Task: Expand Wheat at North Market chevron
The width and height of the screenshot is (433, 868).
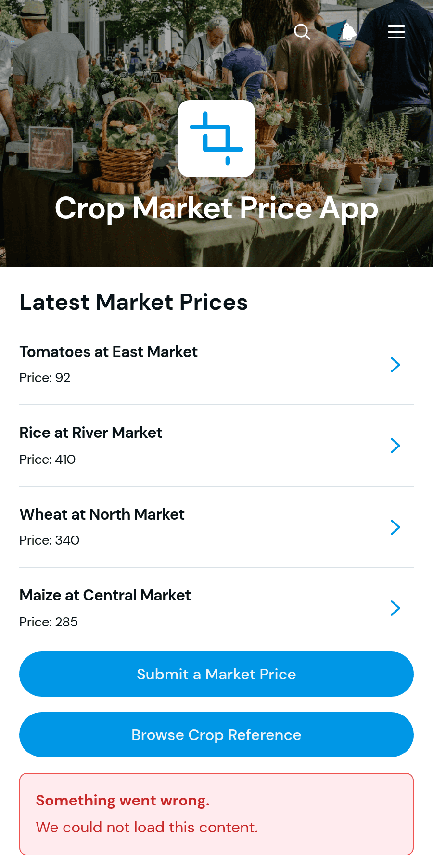Action: tap(395, 527)
